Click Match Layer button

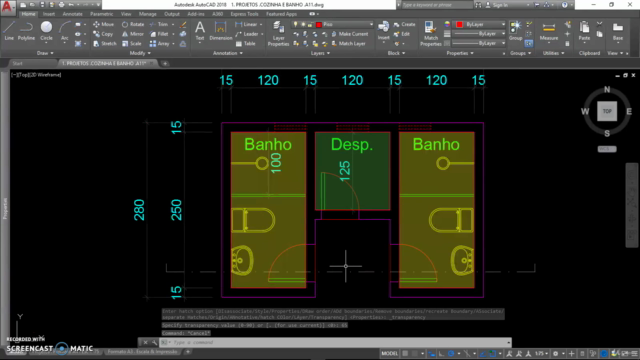point(349,43)
